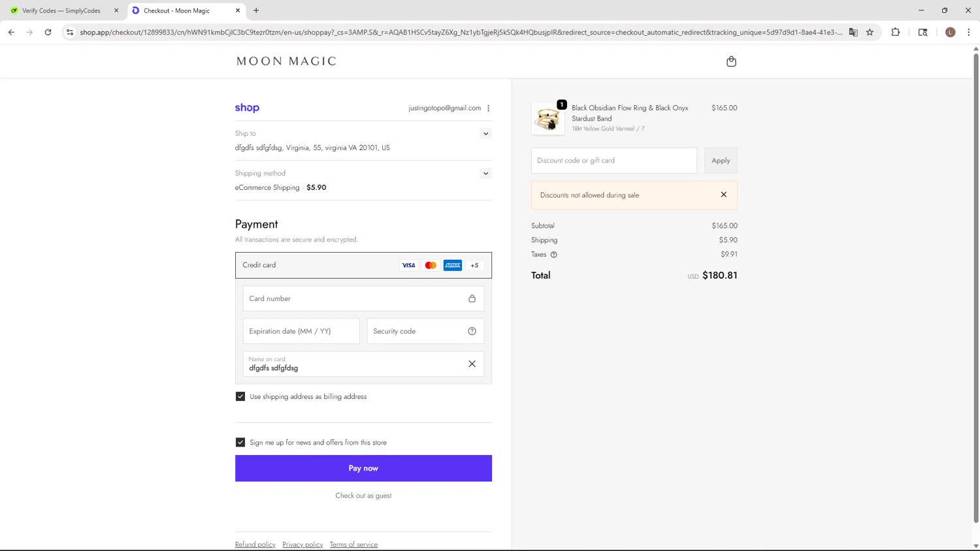Click the $180.81 total amount
The height and width of the screenshot is (551, 980).
coord(720,275)
